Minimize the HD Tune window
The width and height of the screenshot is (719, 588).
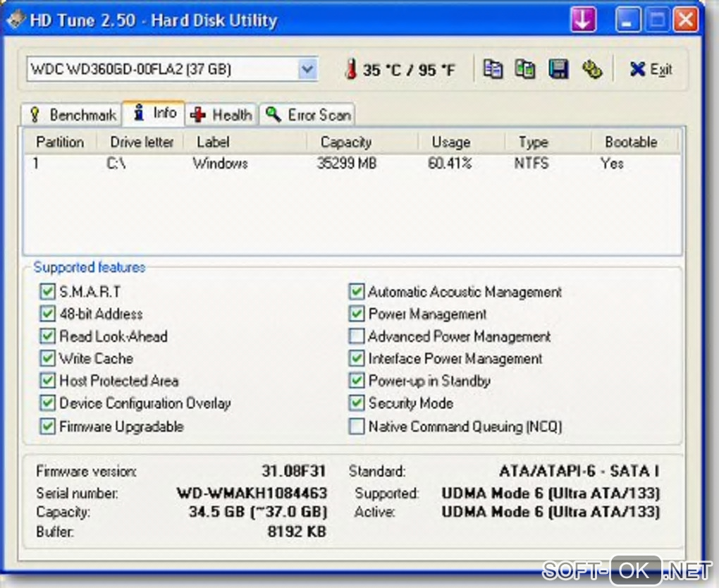pos(627,20)
